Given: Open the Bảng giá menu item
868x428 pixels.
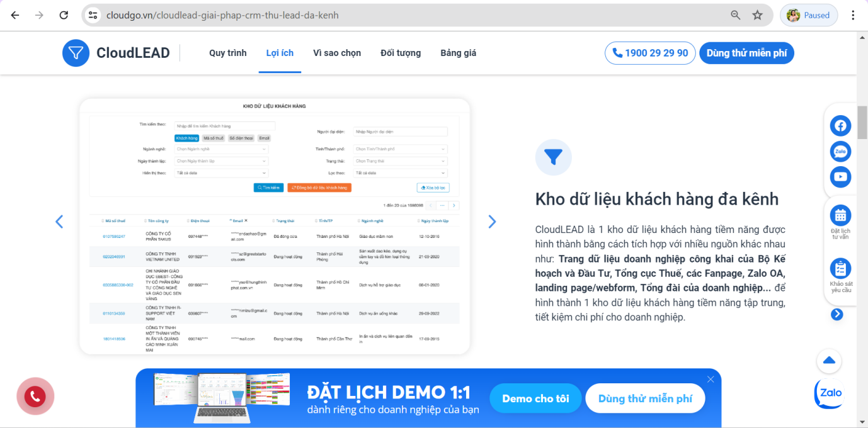Looking at the screenshot, I should pos(459,53).
